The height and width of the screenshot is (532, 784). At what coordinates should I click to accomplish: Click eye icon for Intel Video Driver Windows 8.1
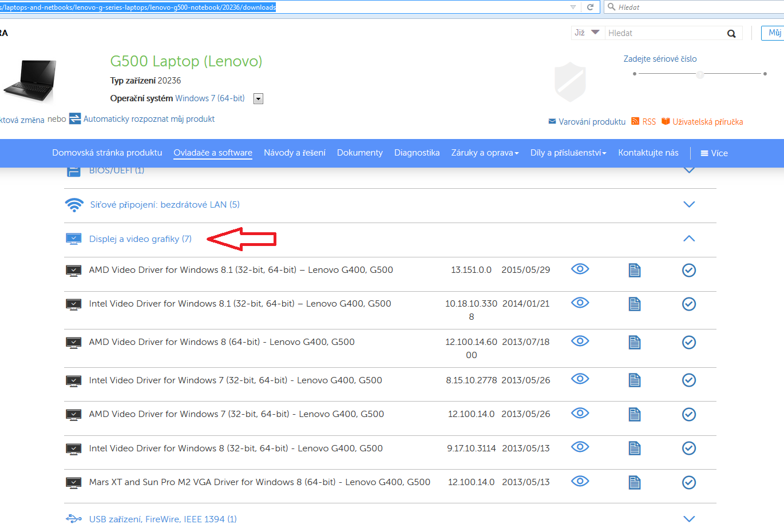[x=580, y=303]
